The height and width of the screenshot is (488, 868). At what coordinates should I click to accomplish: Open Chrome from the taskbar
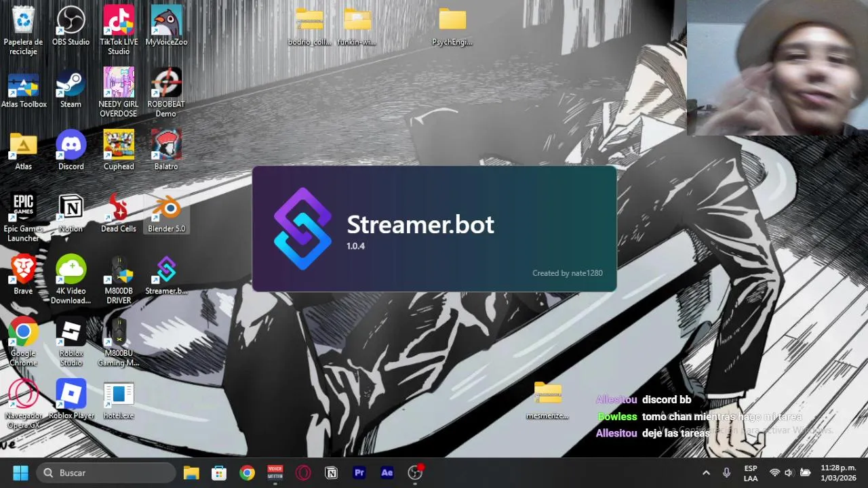coord(247,472)
